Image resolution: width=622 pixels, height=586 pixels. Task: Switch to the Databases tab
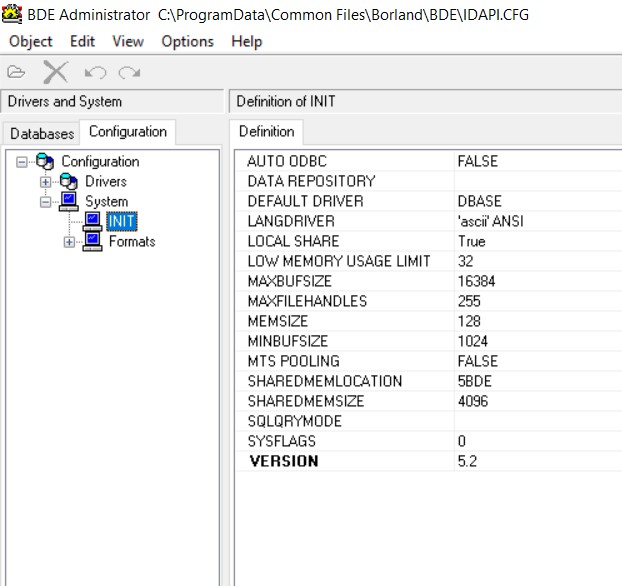[x=42, y=133]
